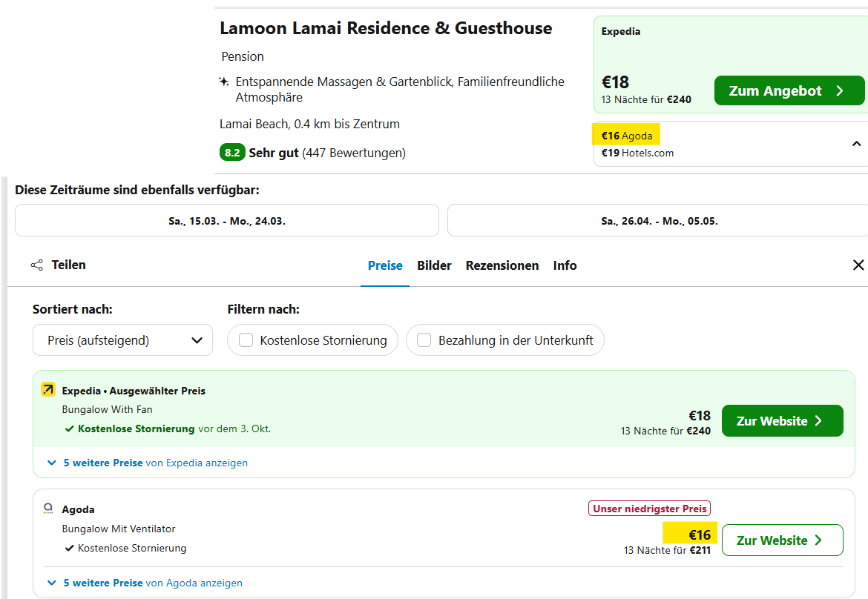Click the Teilen share label
This screenshot has height=599, width=868.
pos(69,265)
